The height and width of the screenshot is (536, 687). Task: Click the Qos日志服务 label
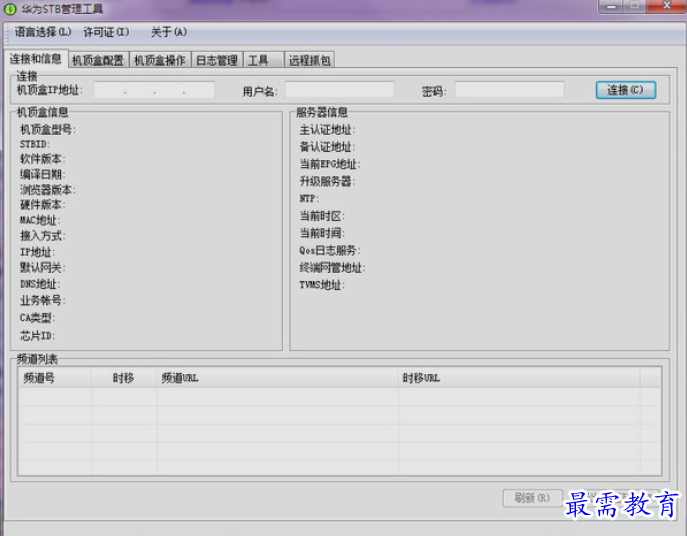click(x=330, y=250)
